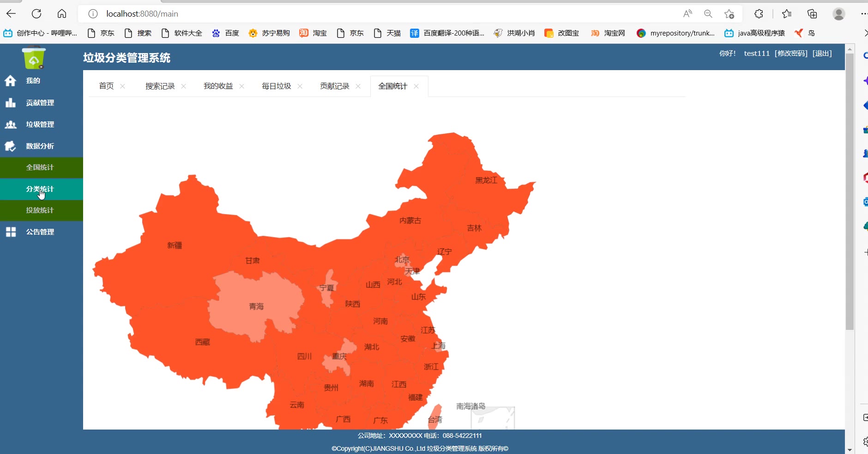Open the java高级程序猿 bookmark
The width and height of the screenshot is (868, 454).
(x=755, y=33)
